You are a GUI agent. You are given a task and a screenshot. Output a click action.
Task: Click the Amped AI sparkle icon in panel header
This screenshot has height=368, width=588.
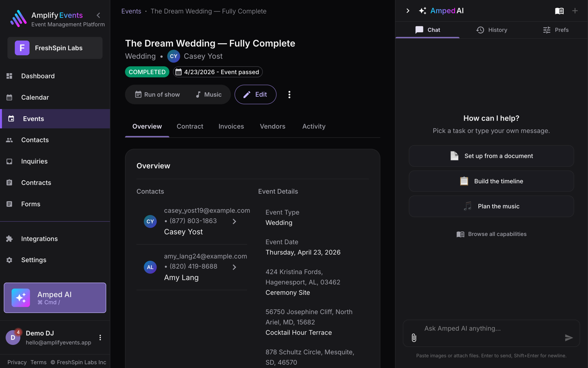click(423, 11)
